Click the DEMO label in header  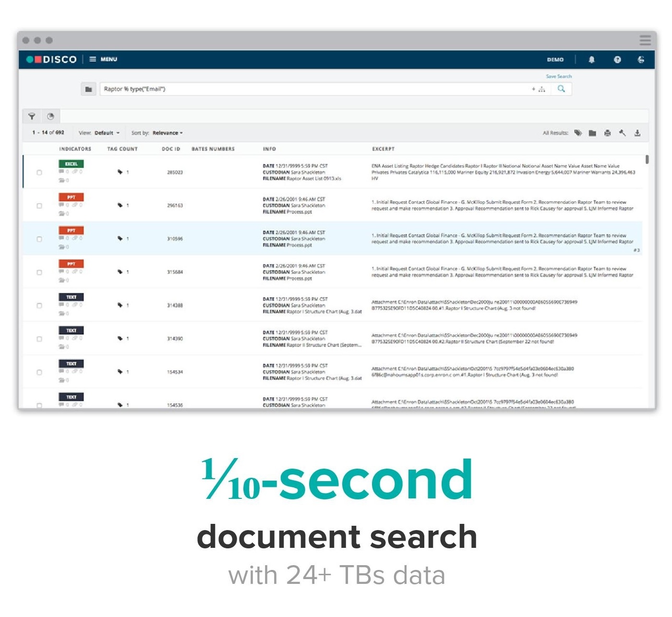(x=555, y=60)
